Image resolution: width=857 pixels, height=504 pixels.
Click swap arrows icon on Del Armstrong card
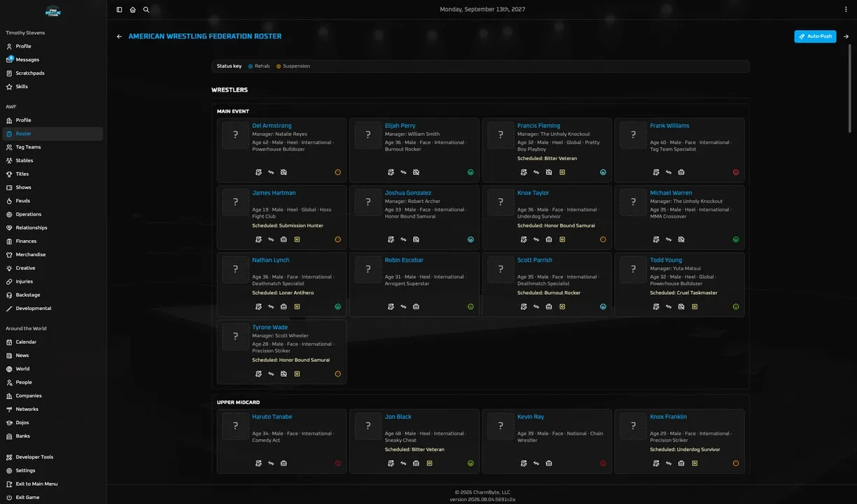pyautogui.click(x=271, y=172)
